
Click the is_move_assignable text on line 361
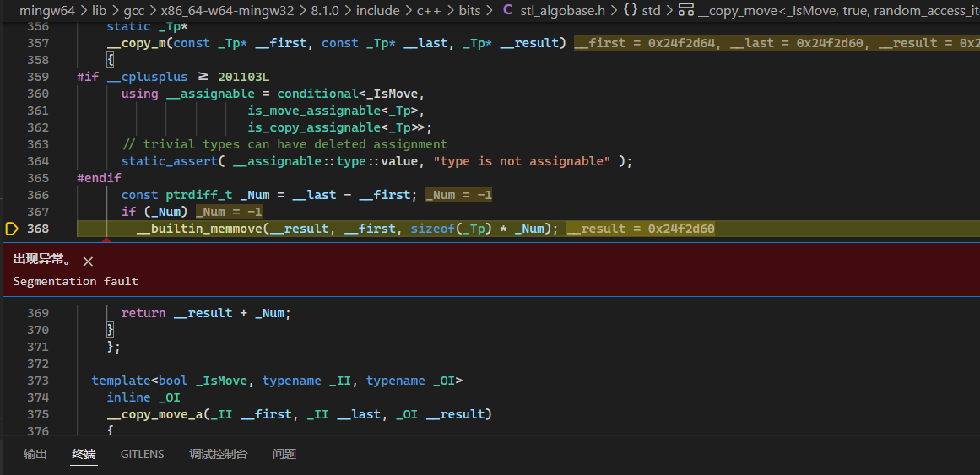(314, 111)
